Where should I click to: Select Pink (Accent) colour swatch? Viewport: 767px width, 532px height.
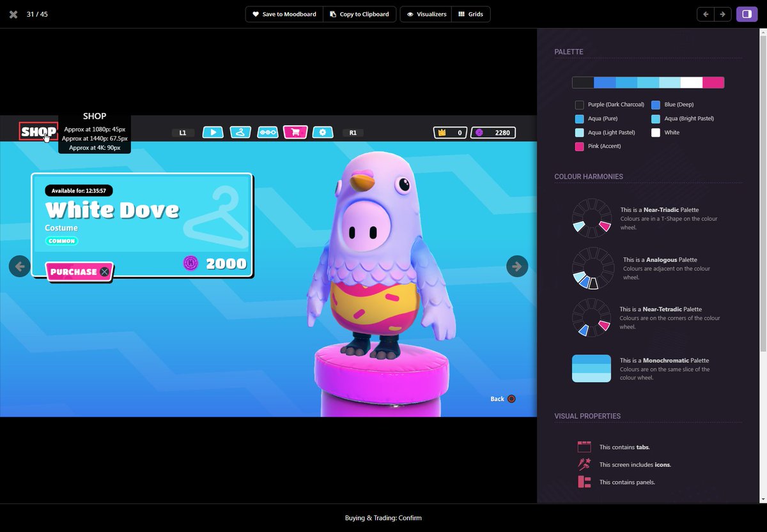[x=580, y=147]
